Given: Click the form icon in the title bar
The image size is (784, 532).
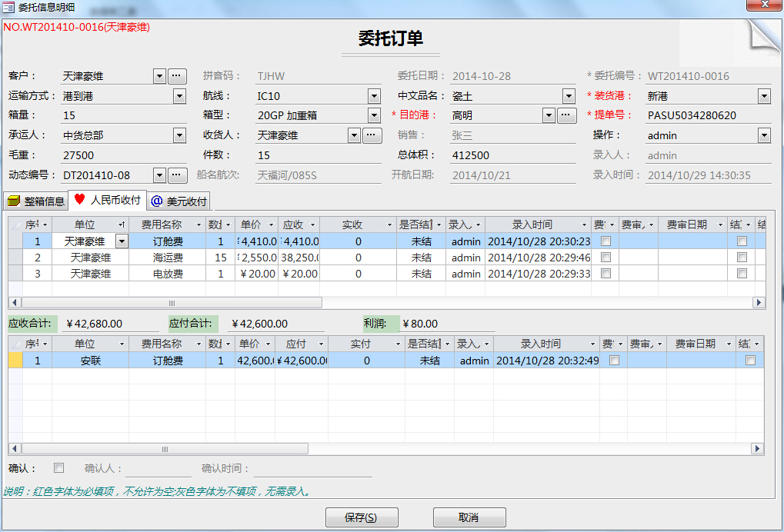Looking at the screenshot, I should 8,7.
